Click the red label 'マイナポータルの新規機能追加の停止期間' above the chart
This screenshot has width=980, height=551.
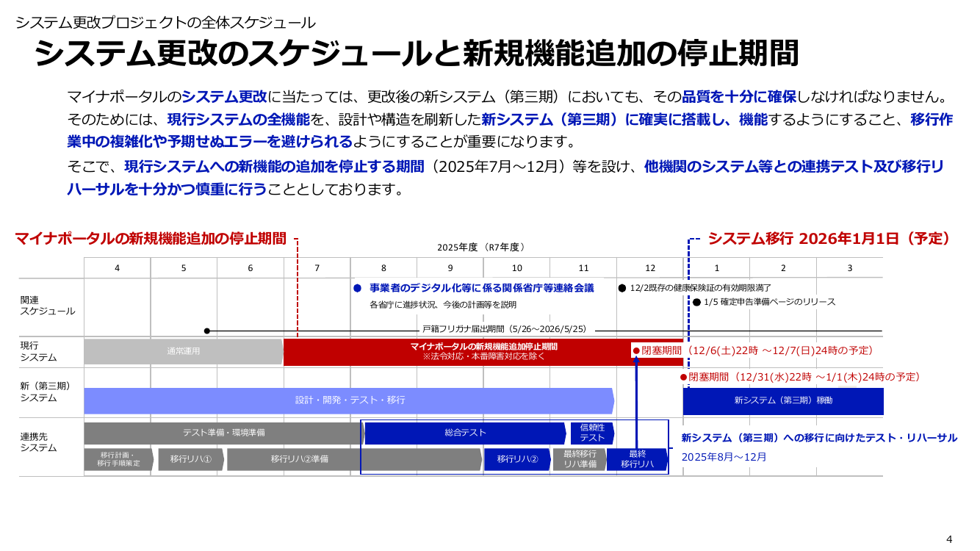coord(151,238)
